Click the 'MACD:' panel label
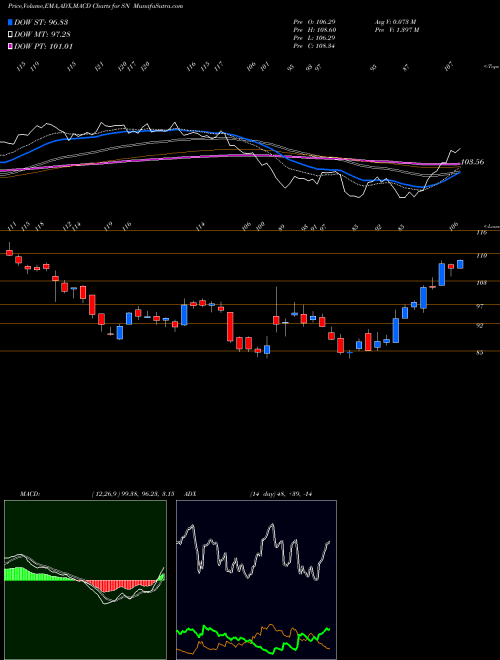Image resolution: width=500 pixels, height=660 pixels. click(x=30, y=494)
